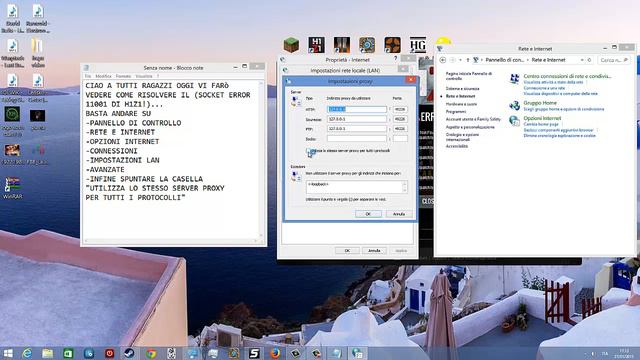Click Annulla in Proprietà Internet window

point(374,251)
